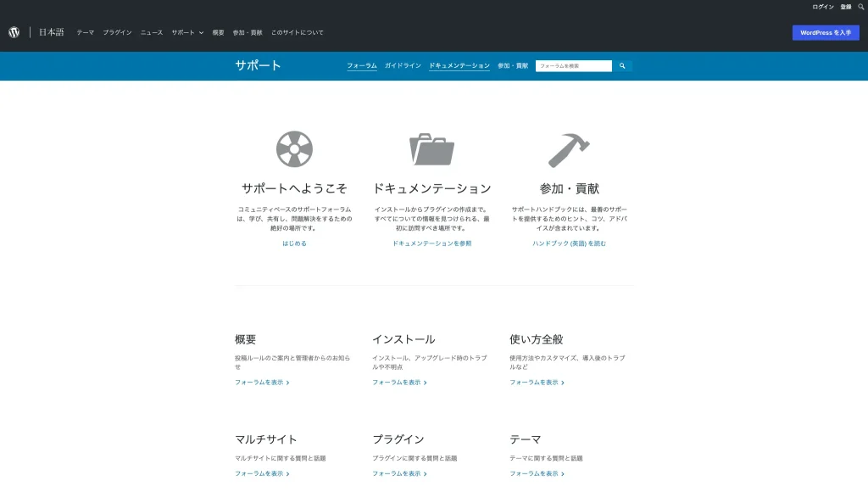Click フォーラムを表示 under プラグイン forum
The image size is (868, 492).
(399, 473)
